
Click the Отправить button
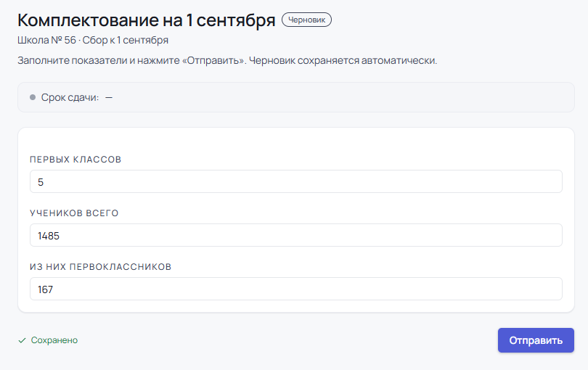(x=536, y=340)
